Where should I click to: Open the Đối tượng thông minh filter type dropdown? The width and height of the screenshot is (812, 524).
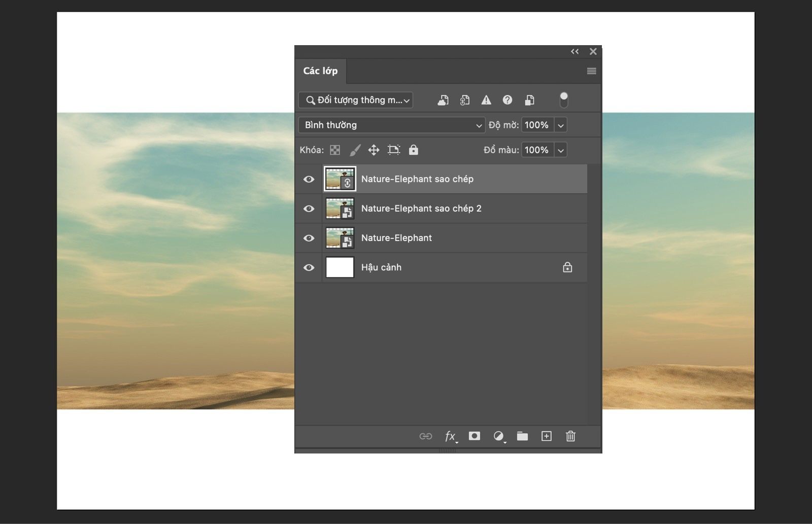(x=356, y=100)
